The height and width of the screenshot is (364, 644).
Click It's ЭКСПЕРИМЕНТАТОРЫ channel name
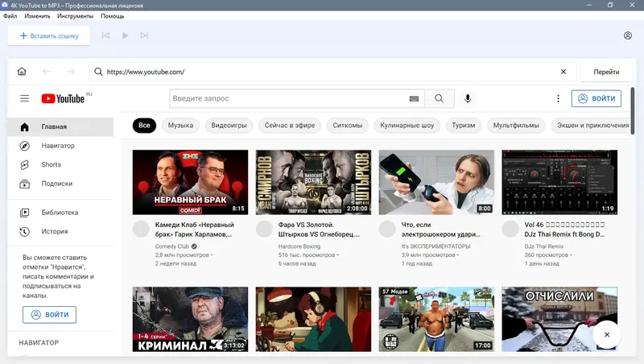click(436, 246)
